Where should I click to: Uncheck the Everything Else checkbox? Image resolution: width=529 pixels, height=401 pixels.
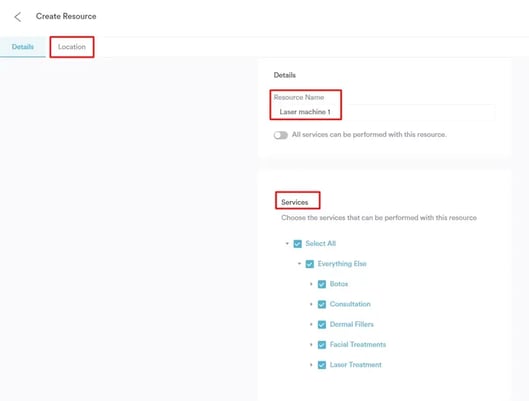pos(309,264)
